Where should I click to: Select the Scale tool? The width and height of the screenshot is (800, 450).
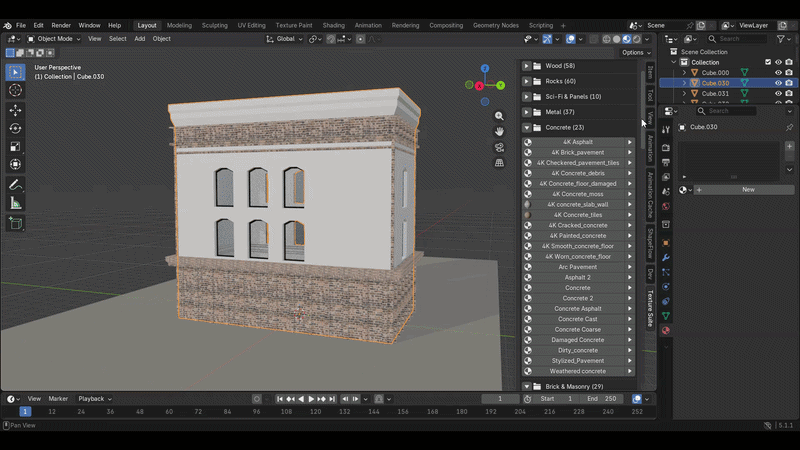(x=15, y=146)
